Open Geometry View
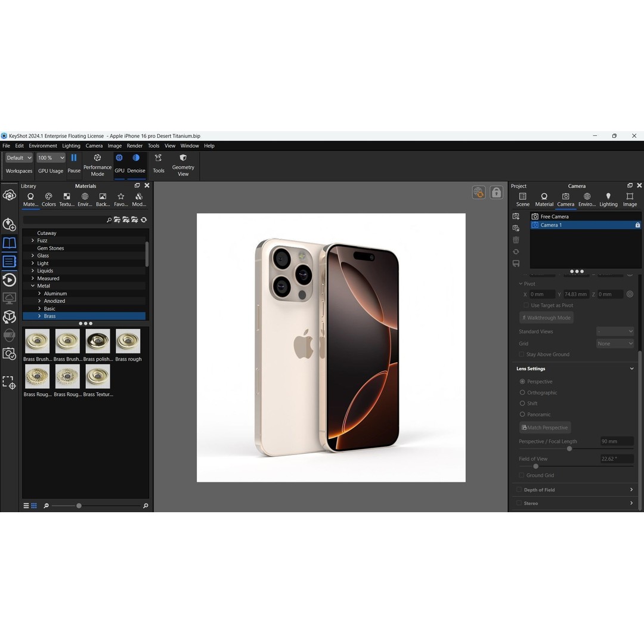This screenshot has height=644, width=644. [x=183, y=165]
